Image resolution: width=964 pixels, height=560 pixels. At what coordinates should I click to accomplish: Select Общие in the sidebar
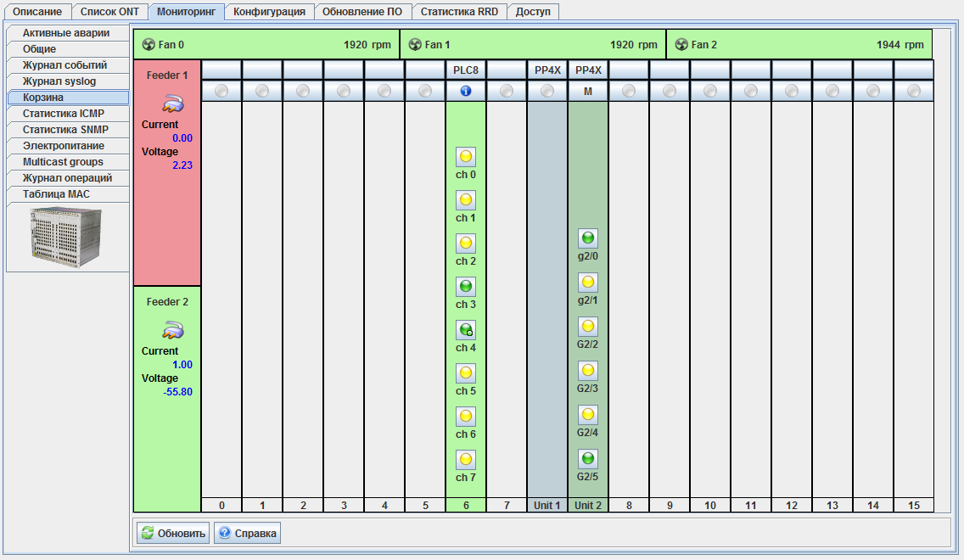68,49
